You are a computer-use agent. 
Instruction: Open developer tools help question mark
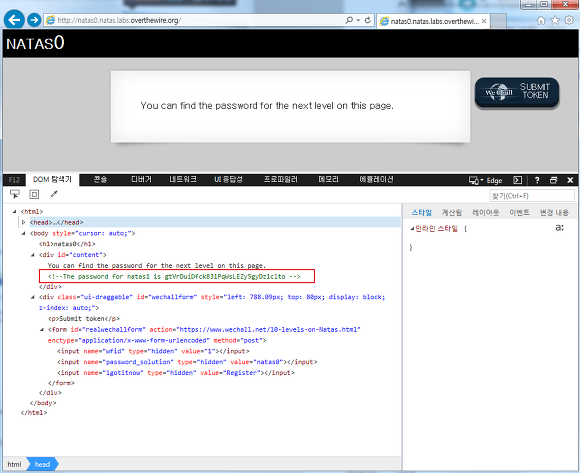pos(537,180)
